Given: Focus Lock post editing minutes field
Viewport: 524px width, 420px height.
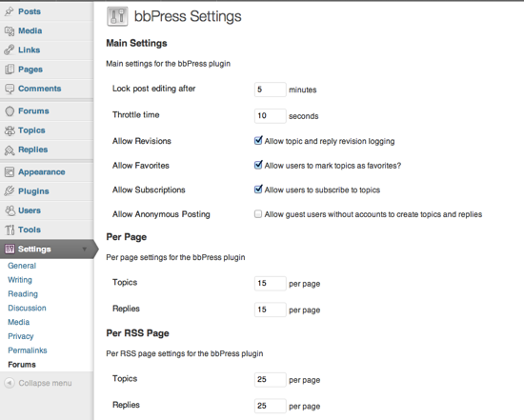Looking at the screenshot, I should 270,90.
